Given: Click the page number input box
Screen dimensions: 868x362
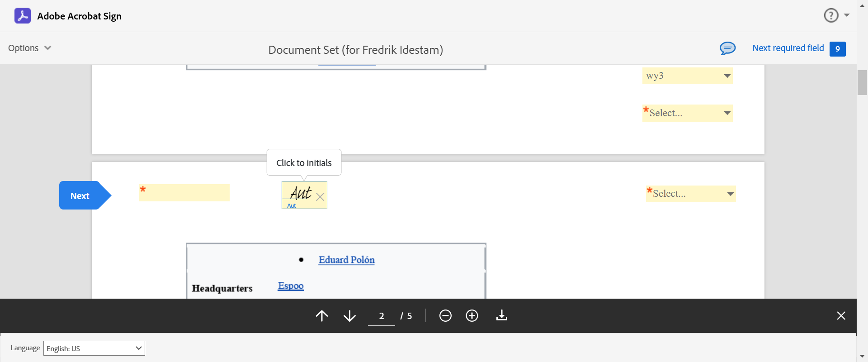Looking at the screenshot, I should 382,316.
